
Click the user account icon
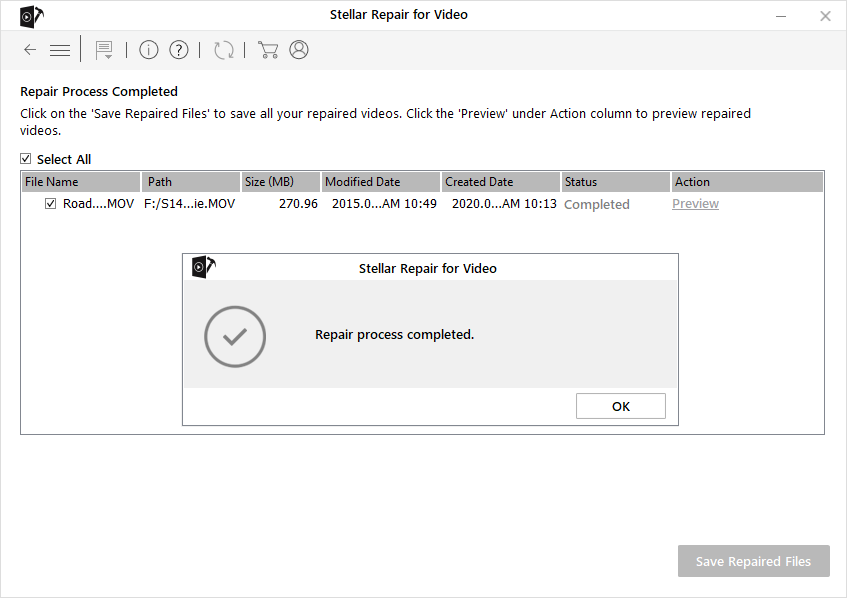point(299,50)
